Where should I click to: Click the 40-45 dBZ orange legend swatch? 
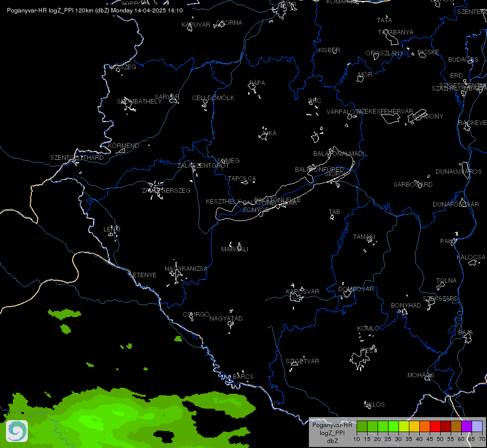pos(425,426)
